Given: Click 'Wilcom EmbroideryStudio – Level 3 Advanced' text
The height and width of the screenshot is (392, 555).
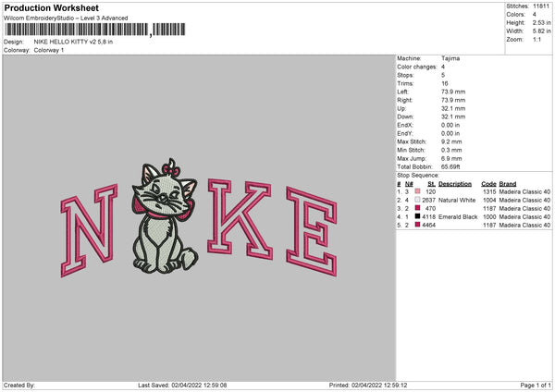Looking at the screenshot, I should point(66,18).
